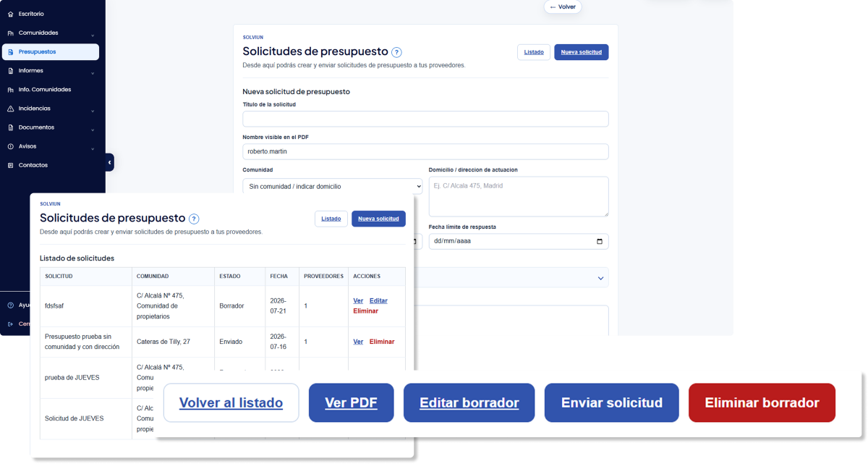Image resolution: width=868 pixels, height=464 pixels.
Task: Click the Avisos alert circle icon
Action: tap(10, 146)
